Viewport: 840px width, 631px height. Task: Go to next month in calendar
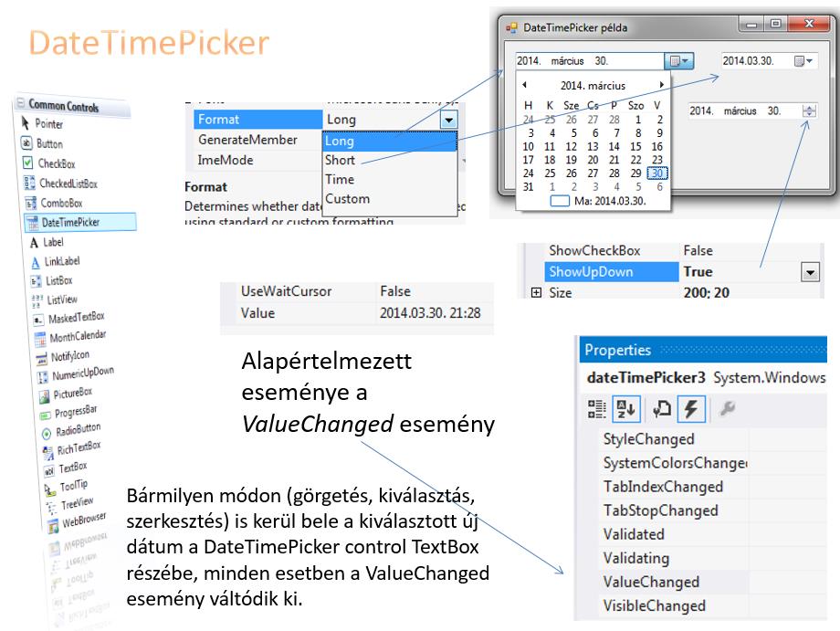[x=662, y=85]
